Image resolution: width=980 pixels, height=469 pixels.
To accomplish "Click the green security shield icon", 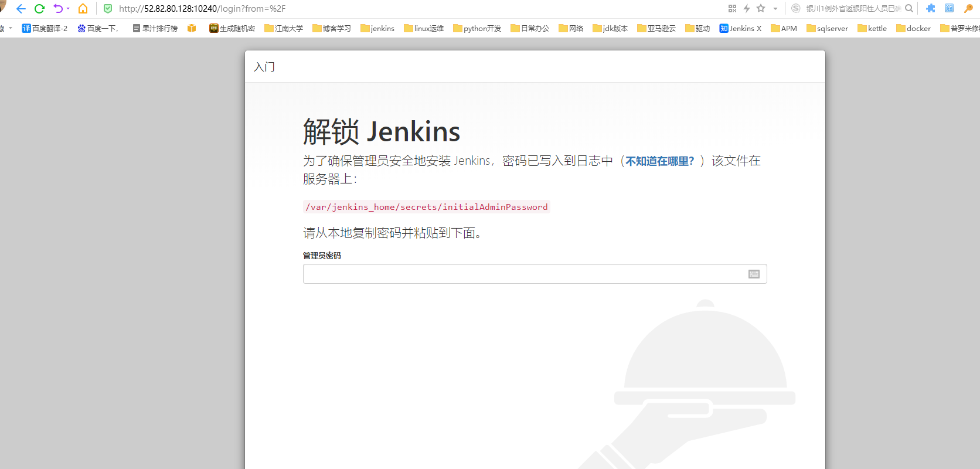I will tap(108, 9).
